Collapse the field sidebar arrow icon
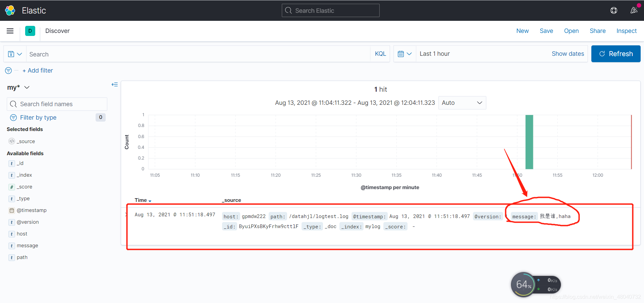This screenshot has width=644, height=303. pyautogui.click(x=115, y=84)
